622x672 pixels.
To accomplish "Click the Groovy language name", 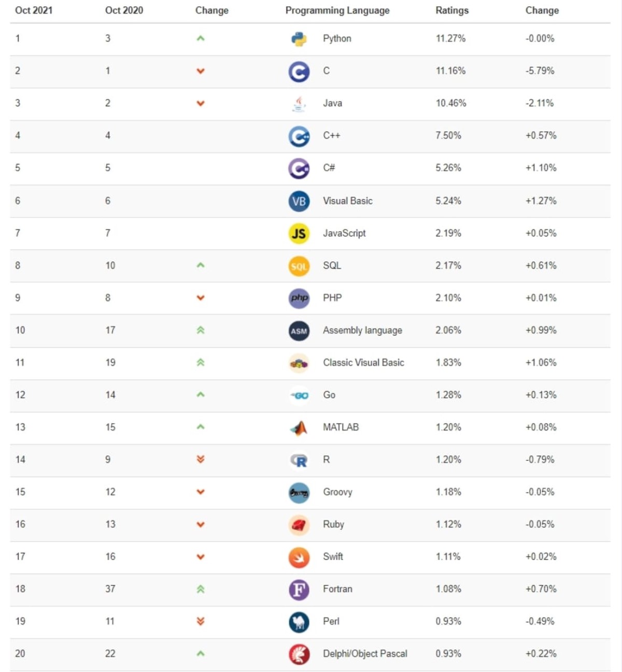I will [337, 492].
